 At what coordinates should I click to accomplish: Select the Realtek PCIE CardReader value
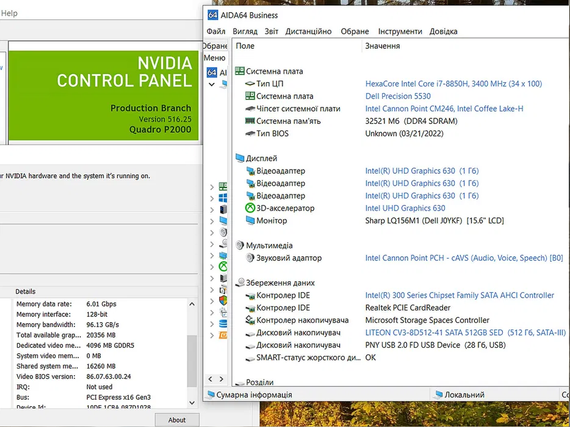(408, 308)
